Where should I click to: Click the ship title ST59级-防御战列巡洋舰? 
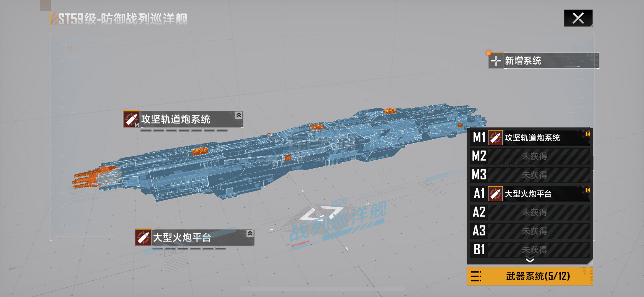coord(123,19)
